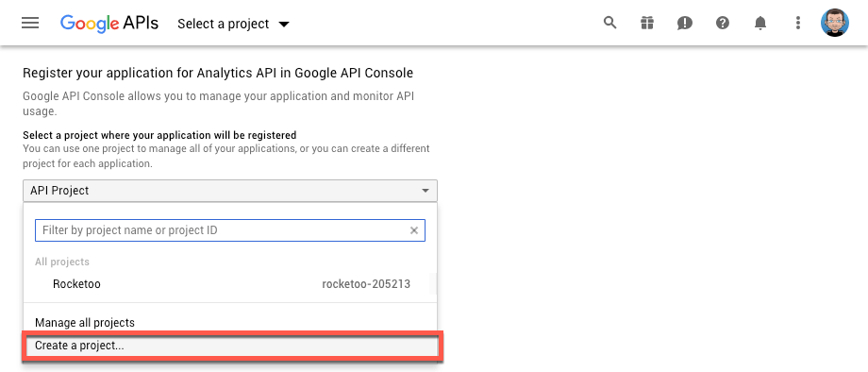This screenshot has width=868, height=372.
Task: Open the help question mark icon
Action: point(723,23)
